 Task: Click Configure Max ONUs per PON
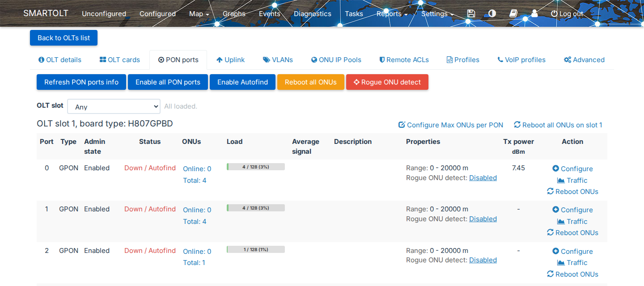(451, 125)
